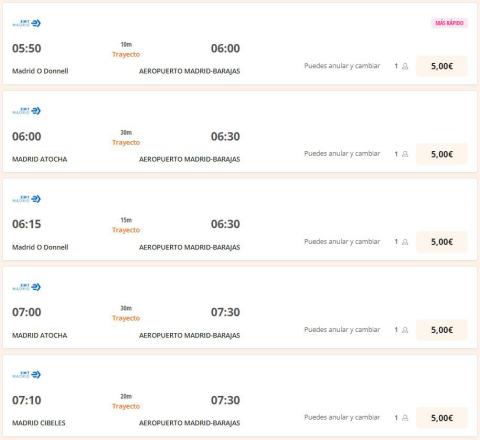Select the 5,00€ price for 06:15 departure

pos(442,242)
